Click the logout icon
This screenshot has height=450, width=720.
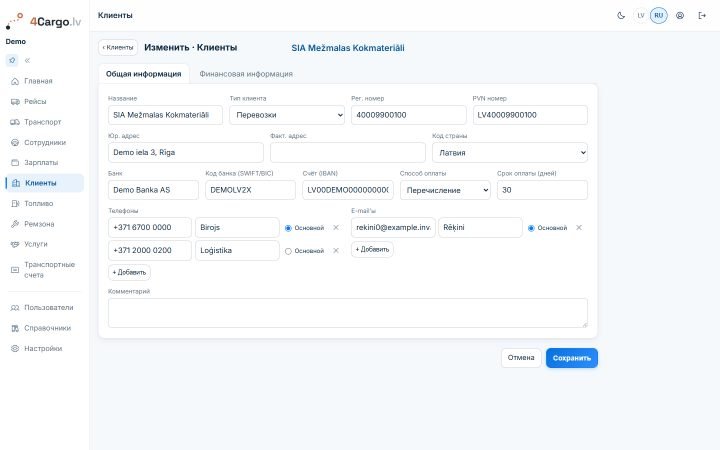[x=702, y=16]
